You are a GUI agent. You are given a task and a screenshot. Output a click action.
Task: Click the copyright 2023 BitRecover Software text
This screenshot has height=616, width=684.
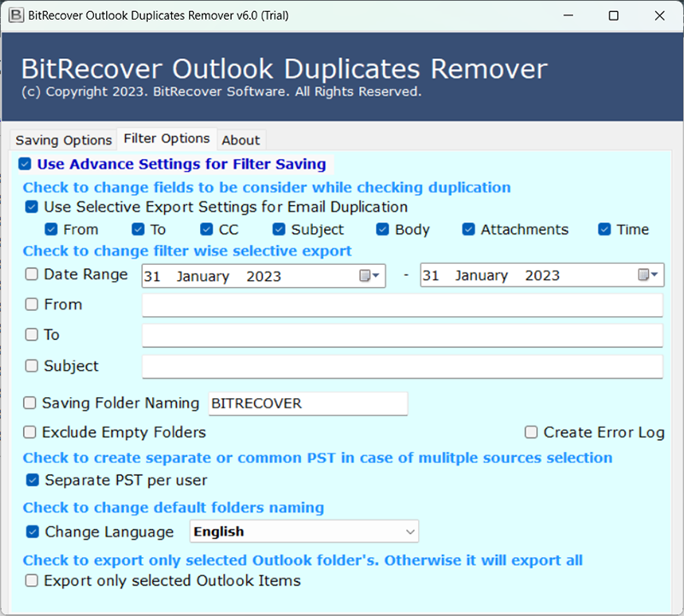click(x=221, y=91)
